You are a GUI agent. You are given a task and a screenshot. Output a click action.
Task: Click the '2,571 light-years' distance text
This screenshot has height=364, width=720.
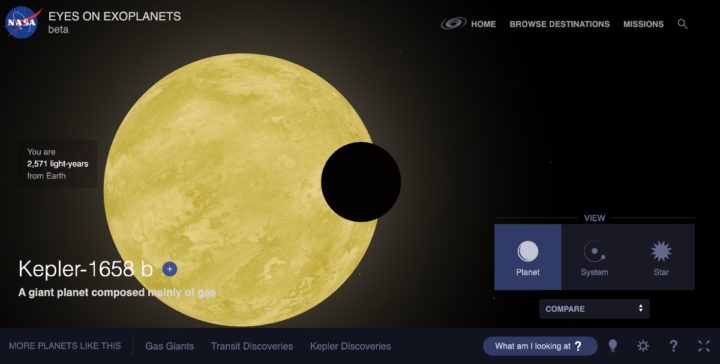(57, 164)
